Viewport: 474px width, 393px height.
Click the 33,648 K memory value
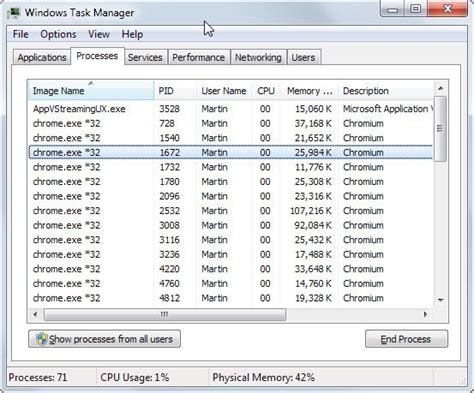[x=313, y=269]
